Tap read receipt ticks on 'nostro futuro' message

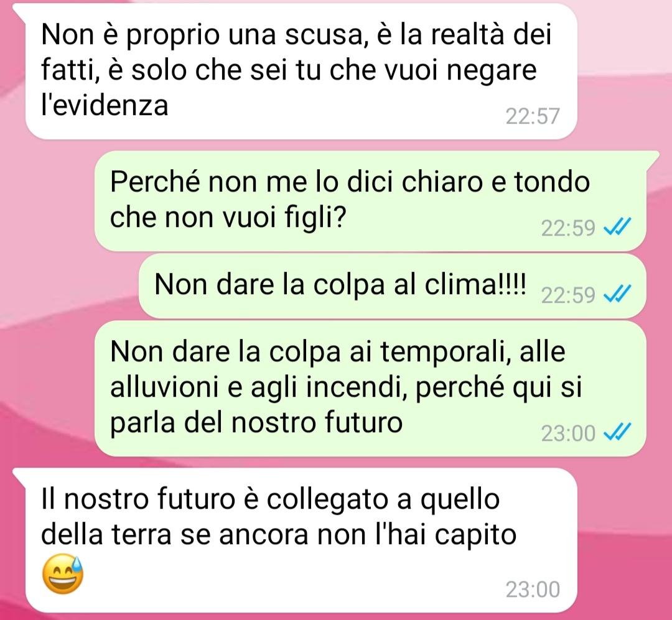coord(617,432)
